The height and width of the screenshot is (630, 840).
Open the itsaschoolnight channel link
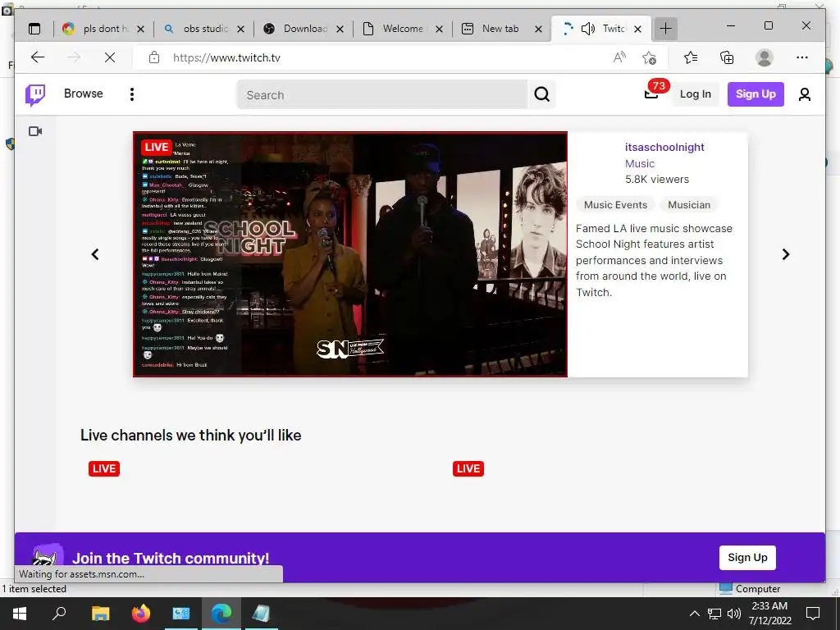pyautogui.click(x=664, y=148)
